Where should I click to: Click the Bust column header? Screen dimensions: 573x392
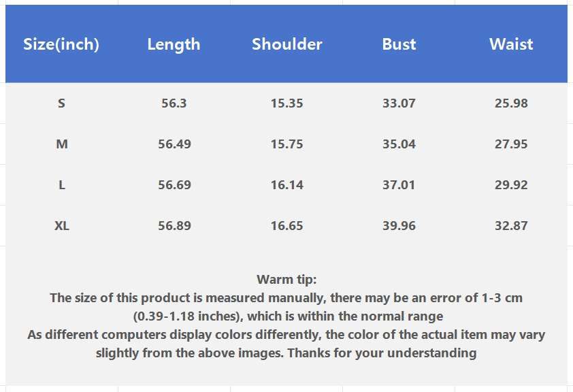click(x=399, y=44)
